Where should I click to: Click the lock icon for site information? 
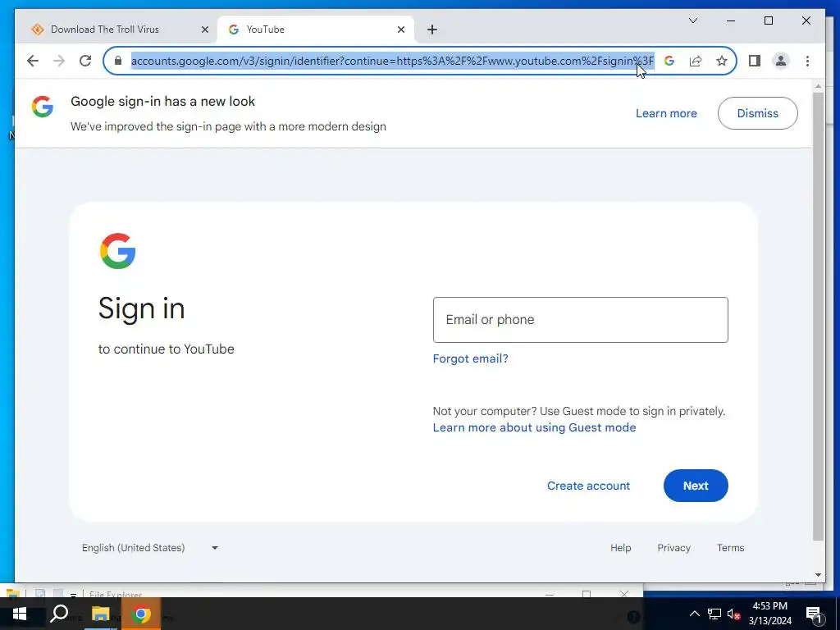click(118, 61)
